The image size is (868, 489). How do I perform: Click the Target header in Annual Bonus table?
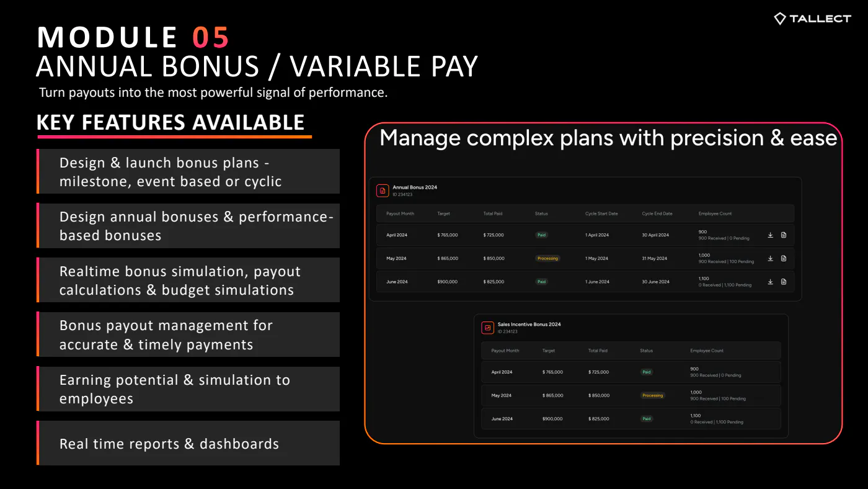[444, 213]
